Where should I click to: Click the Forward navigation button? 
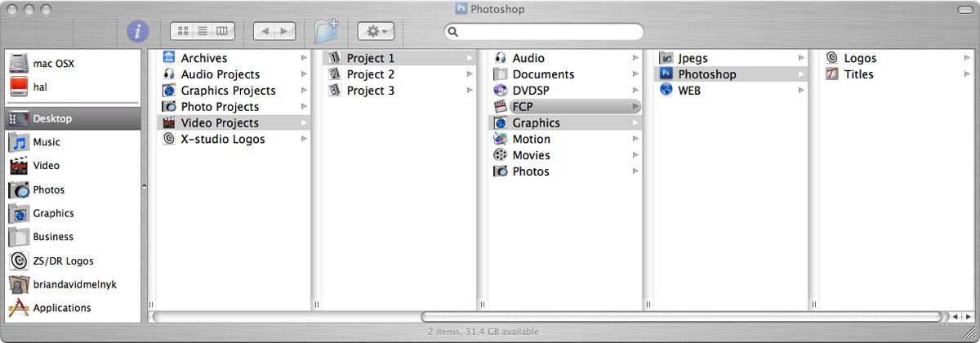point(284,31)
